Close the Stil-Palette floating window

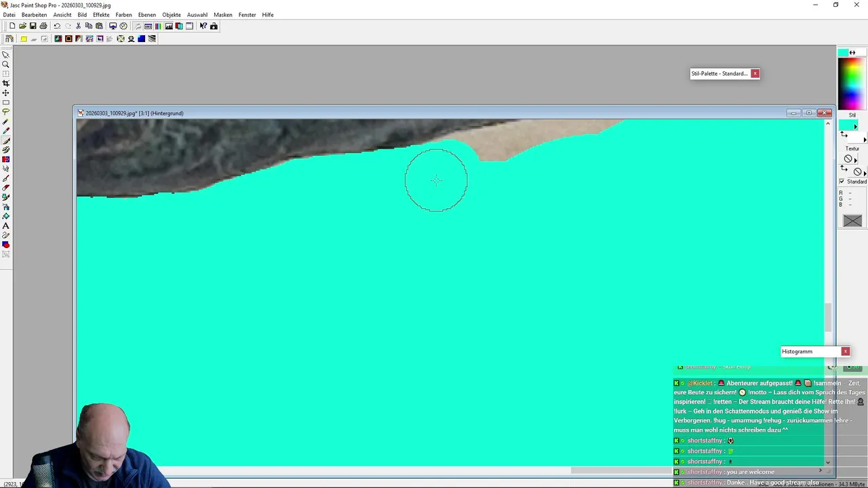[755, 73]
